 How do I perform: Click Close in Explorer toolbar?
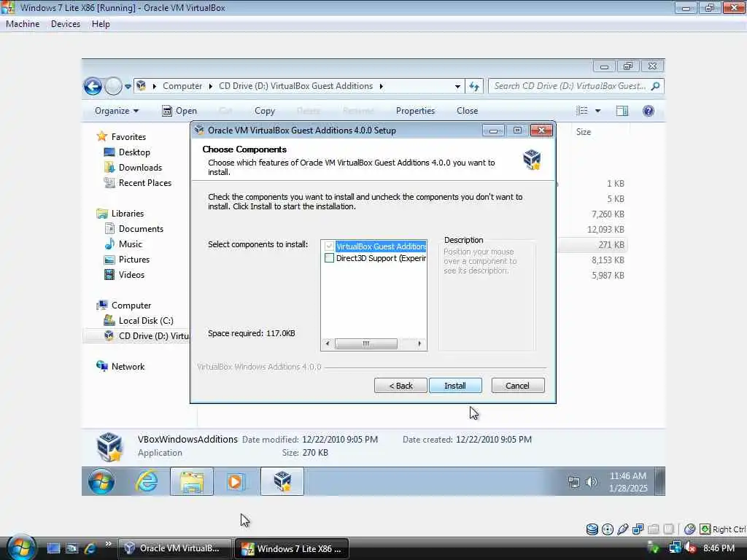(467, 111)
